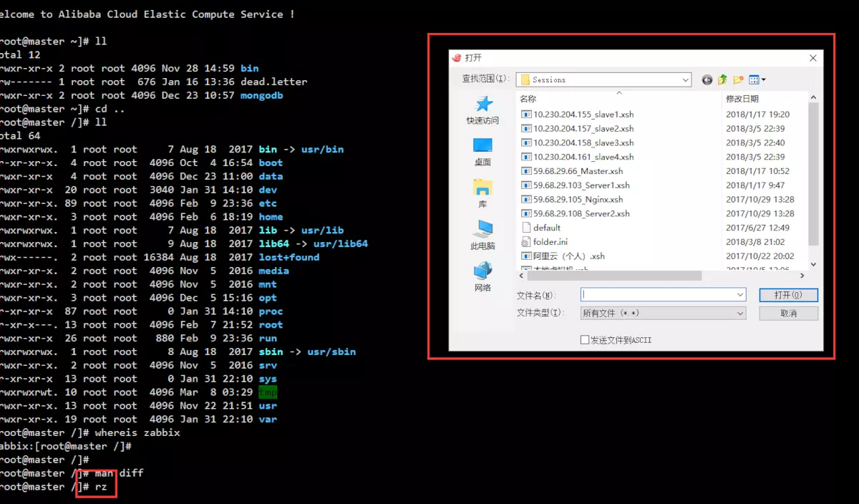Open the 文件类型 所有文件 dropdown
The height and width of the screenshot is (504, 859).
tap(663, 313)
